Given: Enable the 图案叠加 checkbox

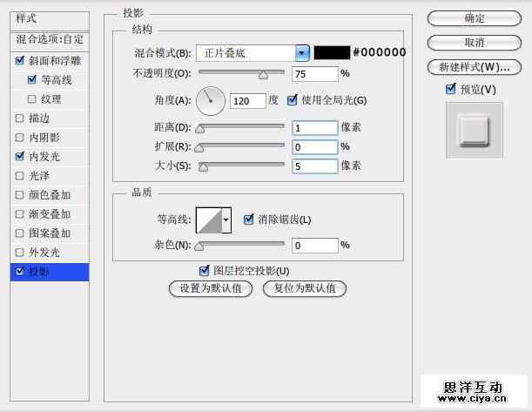Looking at the screenshot, I should point(20,233).
